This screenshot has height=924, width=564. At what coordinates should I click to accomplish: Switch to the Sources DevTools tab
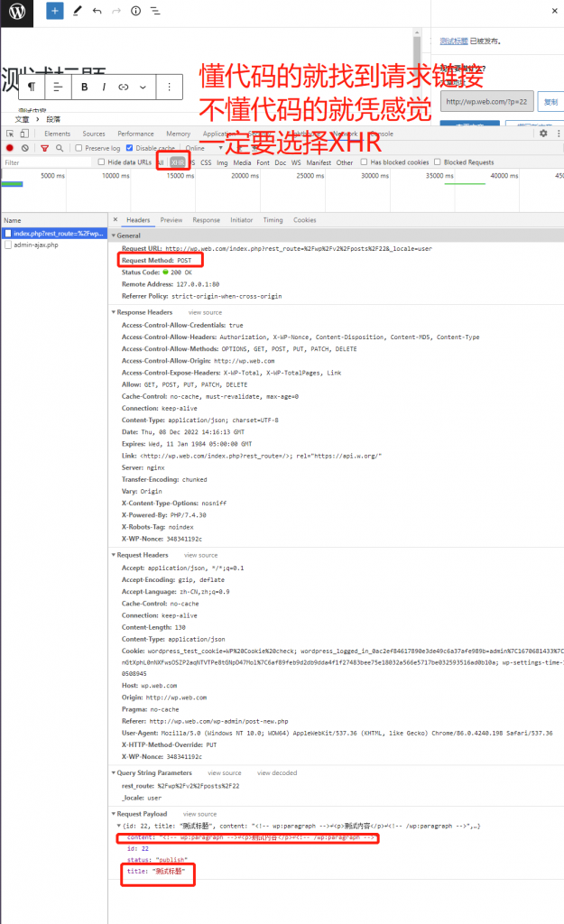94,134
